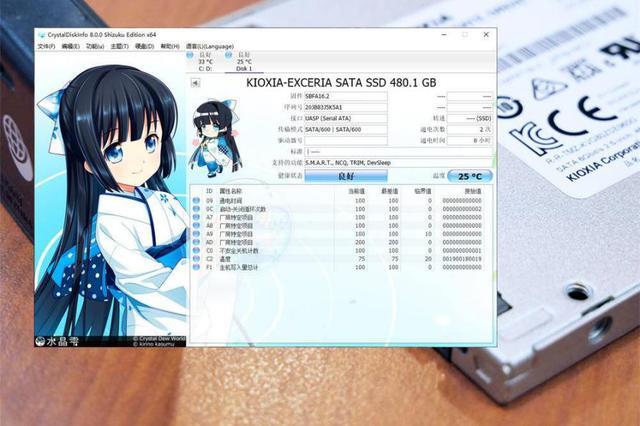640x426 pixels.
Task: Click threshold value 20 in row C2
Action: click(x=428, y=259)
